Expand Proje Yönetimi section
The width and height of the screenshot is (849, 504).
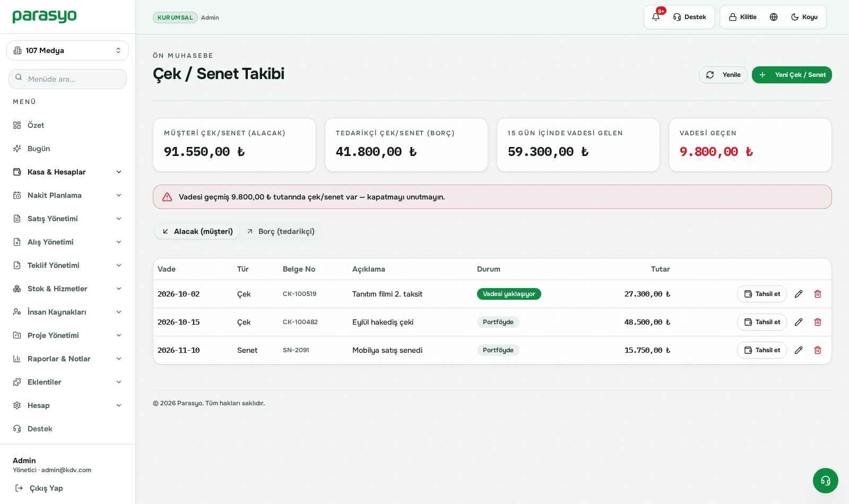[x=68, y=335]
